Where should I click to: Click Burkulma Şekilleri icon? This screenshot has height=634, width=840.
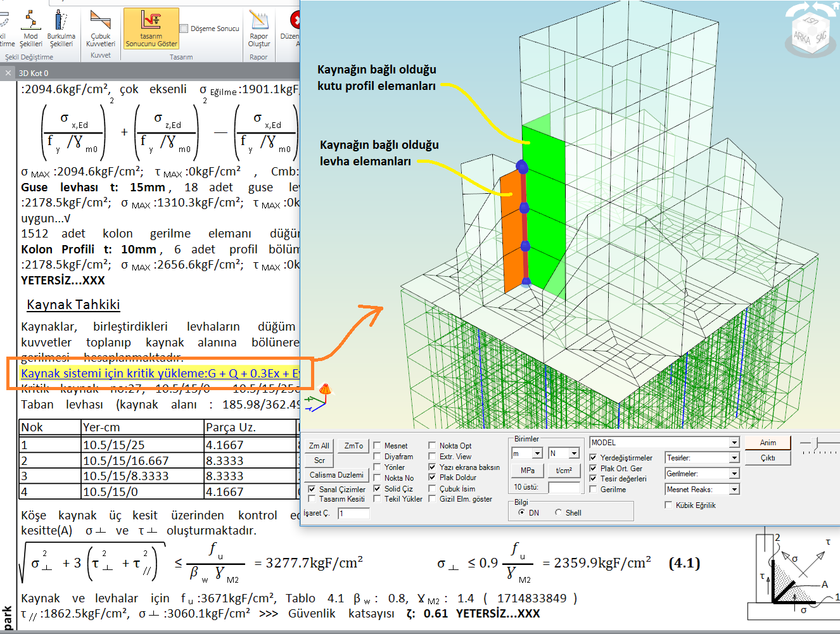61,29
